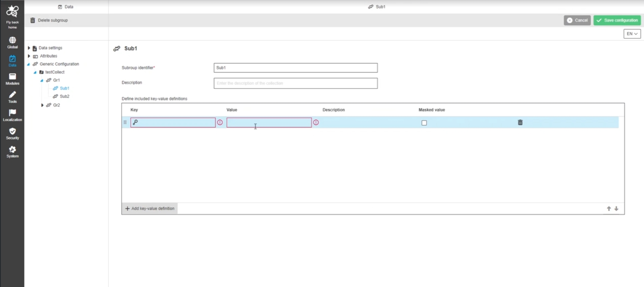Viewport: 644px width, 287px height.
Task: Move the row up with arrow icon
Action: click(x=609, y=208)
